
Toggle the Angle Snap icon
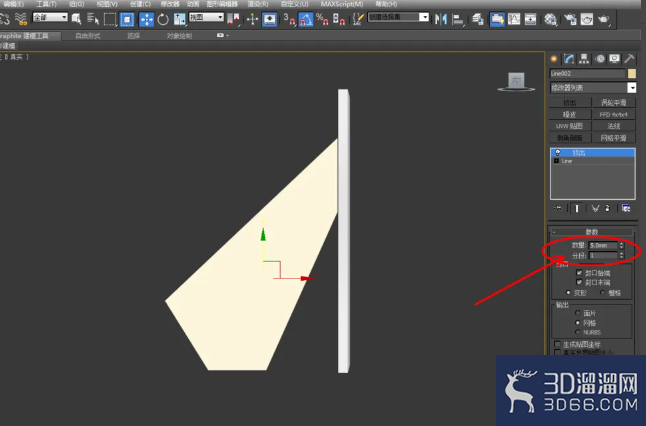coord(306,19)
